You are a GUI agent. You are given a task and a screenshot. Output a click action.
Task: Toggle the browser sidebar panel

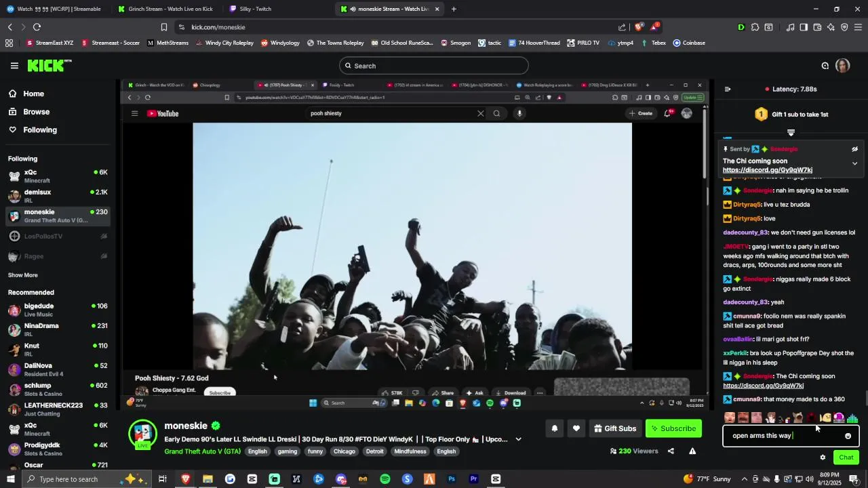click(x=804, y=27)
